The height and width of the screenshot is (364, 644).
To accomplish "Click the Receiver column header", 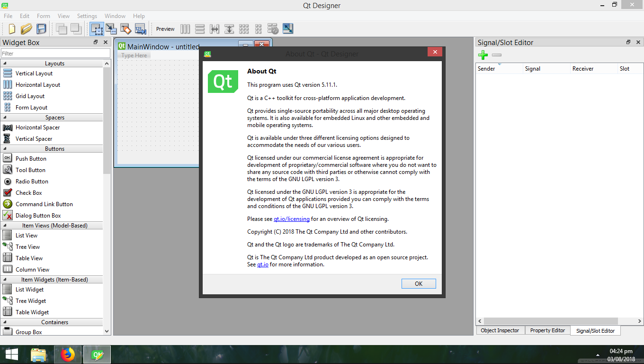I will (594, 69).
